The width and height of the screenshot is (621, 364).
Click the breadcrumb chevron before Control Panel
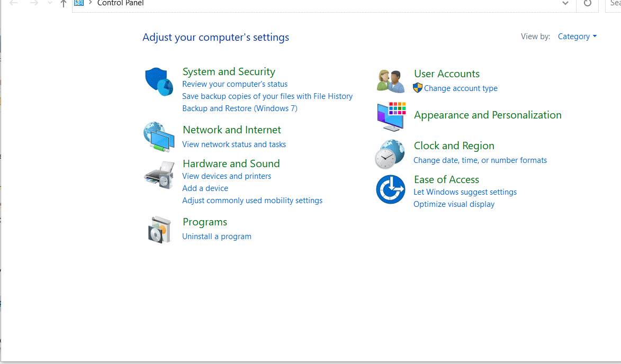(91, 3)
